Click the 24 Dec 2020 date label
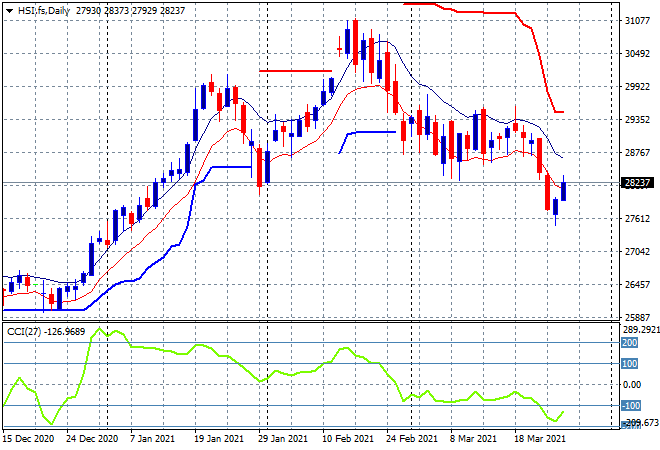This screenshot has height=450, width=660. point(92,439)
